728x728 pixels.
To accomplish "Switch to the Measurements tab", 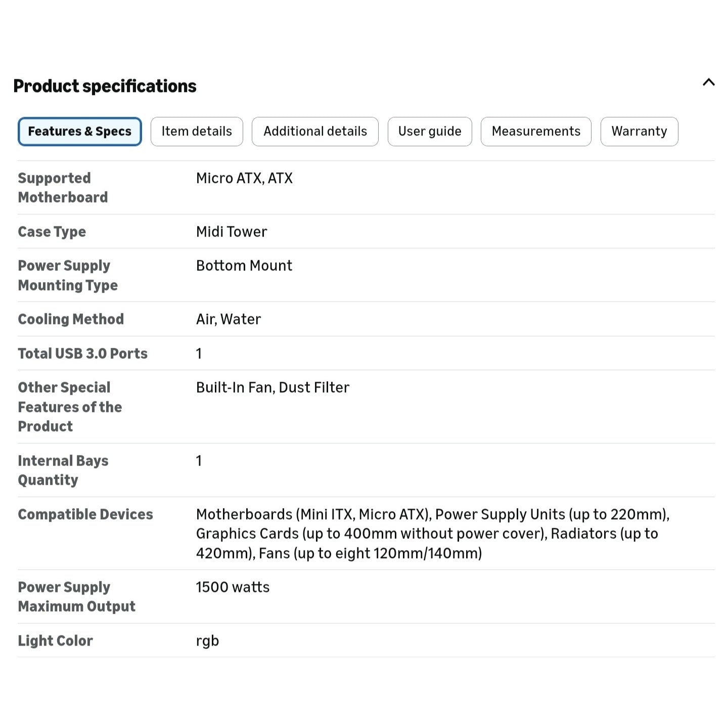I will click(x=536, y=131).
